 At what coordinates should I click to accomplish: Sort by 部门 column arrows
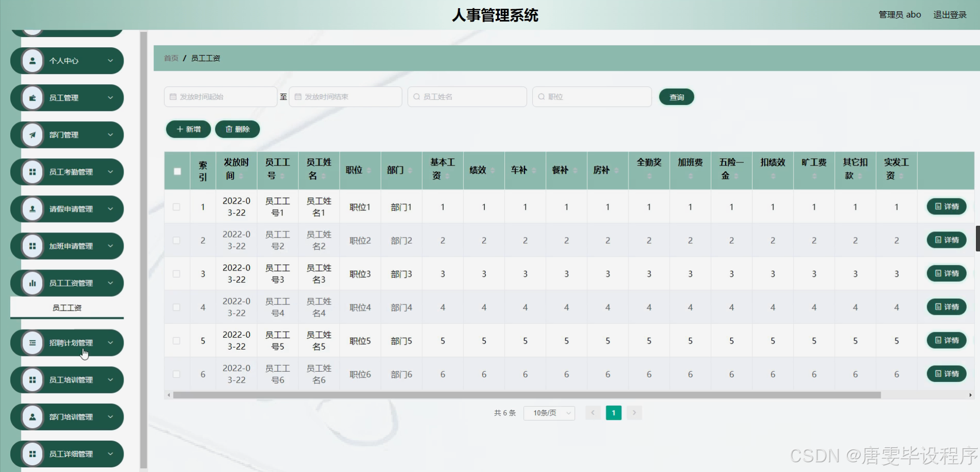click(x=410, y=170)
